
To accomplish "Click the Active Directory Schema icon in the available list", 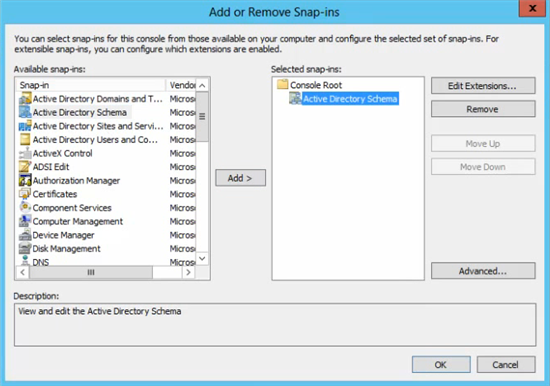I will tap(25, 112).
